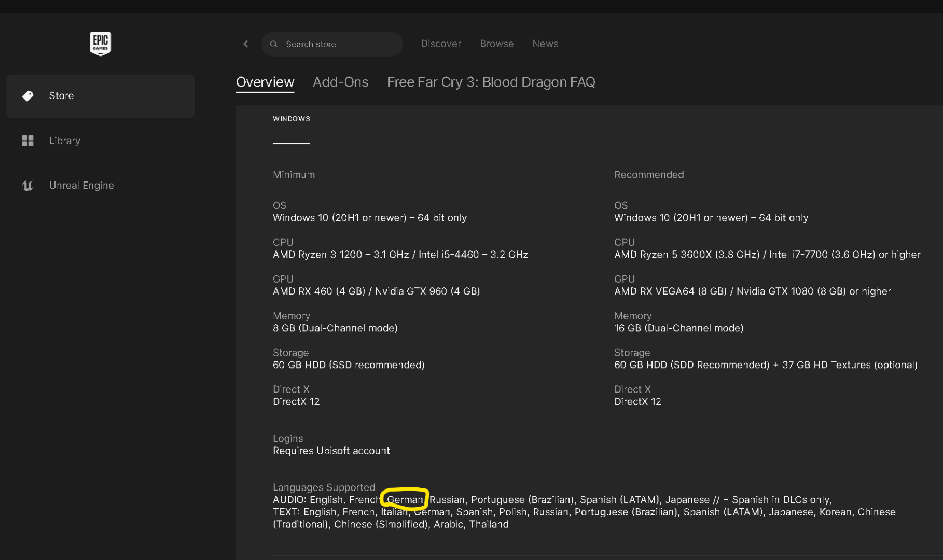Select the Store label in the sidebar

[x=61, y=96]
